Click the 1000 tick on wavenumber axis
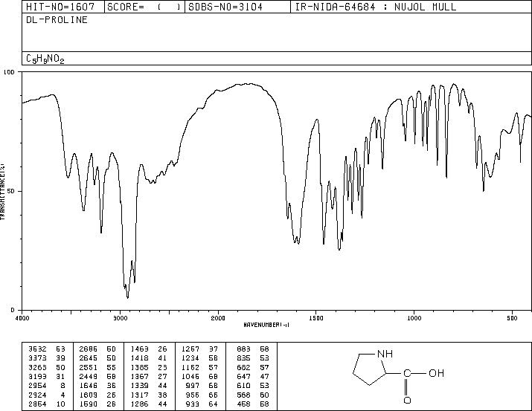Viewport: 532px width, 411px height. [414, 318]
